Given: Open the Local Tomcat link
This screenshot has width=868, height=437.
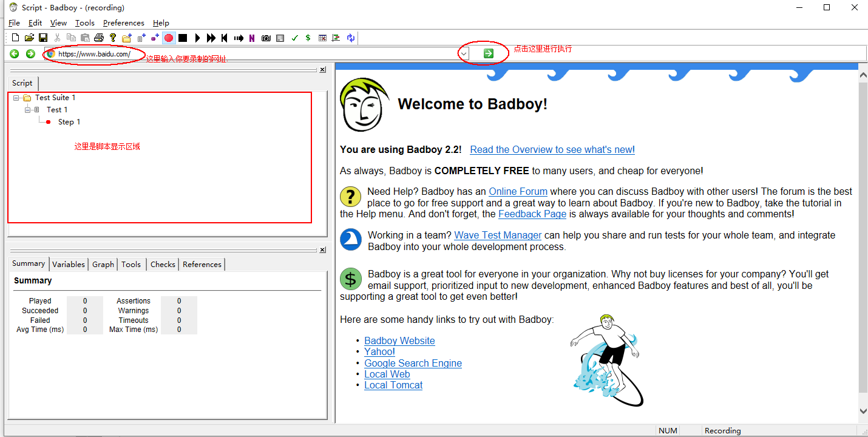Looking at the screenshot, I should point(393,385).
